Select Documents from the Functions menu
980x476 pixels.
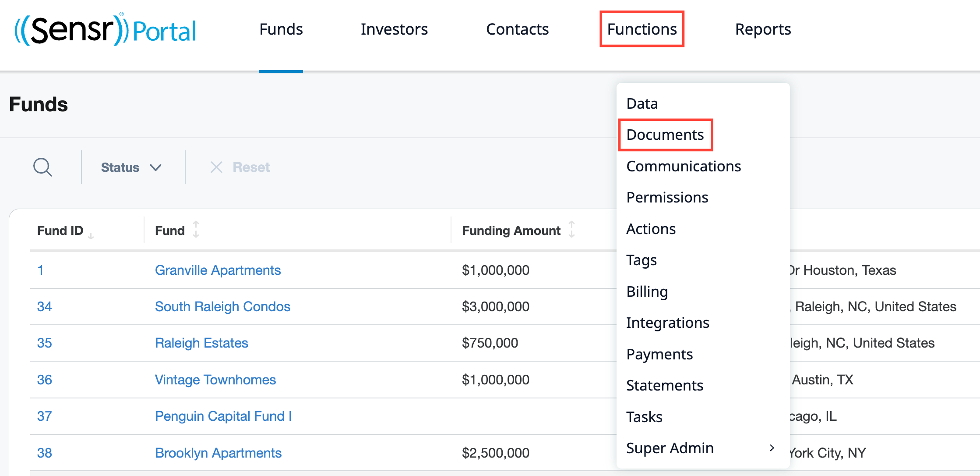(x=665, y=135)
